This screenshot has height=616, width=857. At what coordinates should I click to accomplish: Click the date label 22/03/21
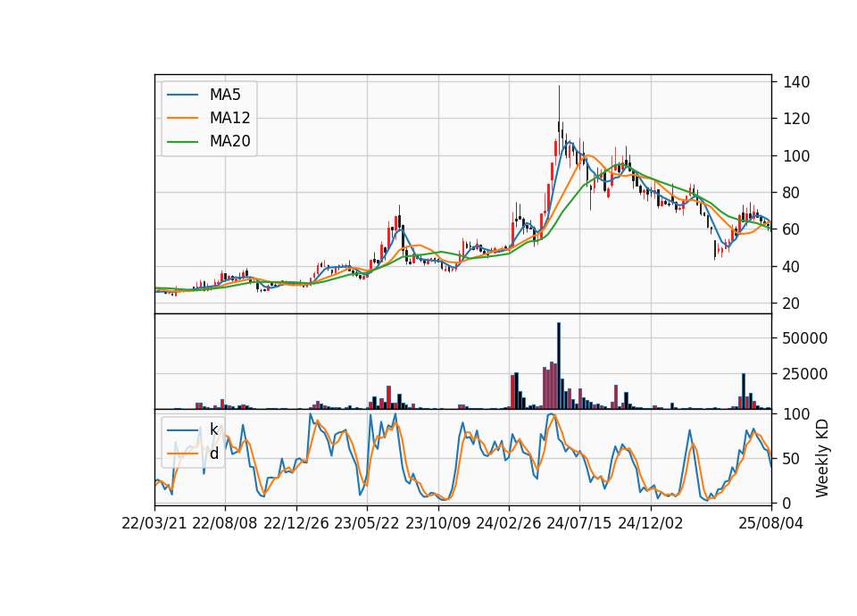(x=154, y=523)
